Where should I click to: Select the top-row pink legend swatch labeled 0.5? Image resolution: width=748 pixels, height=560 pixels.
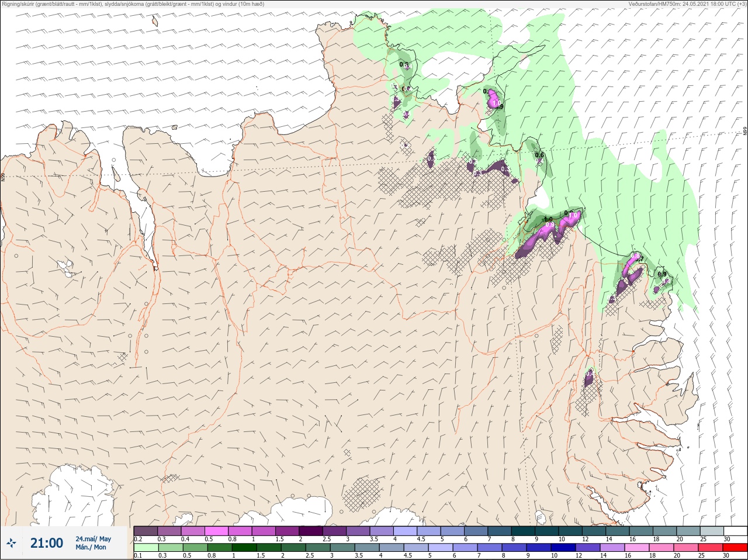tap(216, 531)
